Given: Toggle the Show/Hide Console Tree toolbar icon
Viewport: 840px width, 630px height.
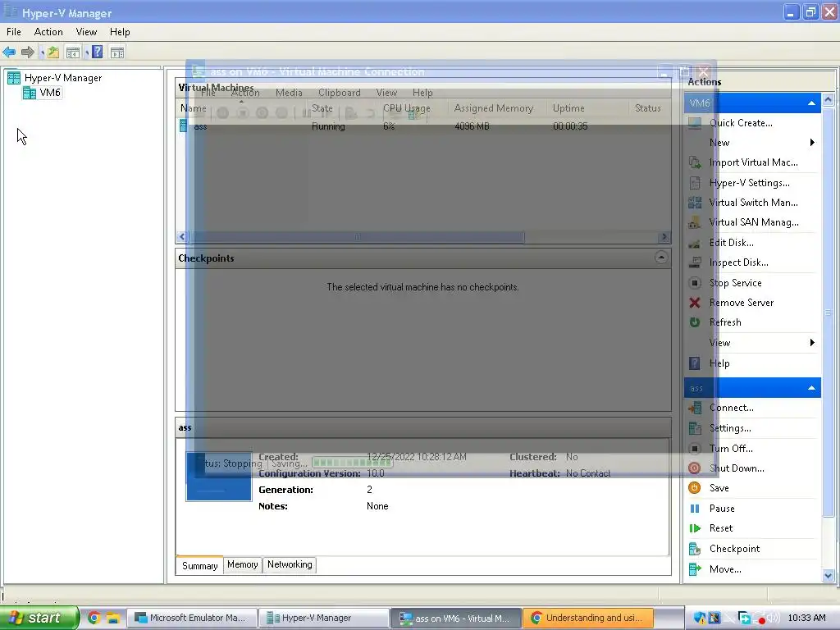Looking at the screenshot, I should coord(73,52).
